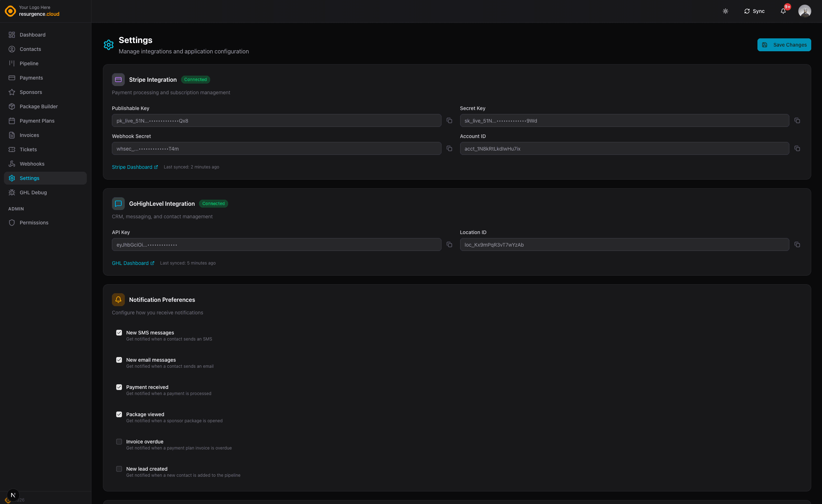The height and width of the screenshot is (504, 822).
Task: Switch to the Pipeline section
Action: (29, 63)
